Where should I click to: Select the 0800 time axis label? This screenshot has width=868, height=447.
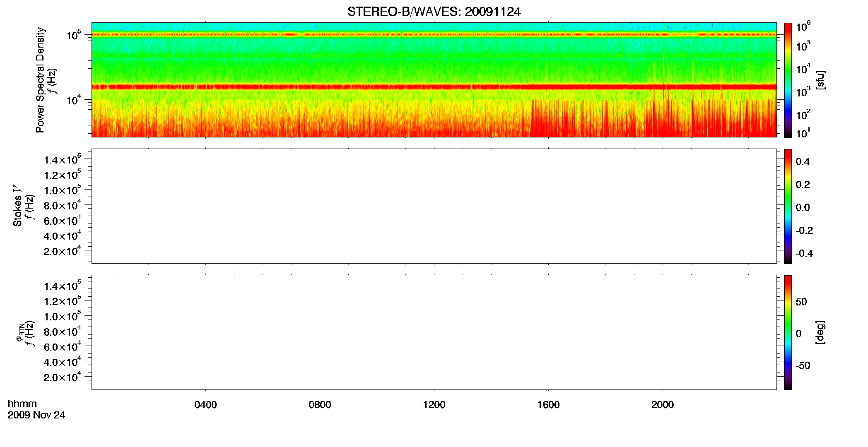320,405
